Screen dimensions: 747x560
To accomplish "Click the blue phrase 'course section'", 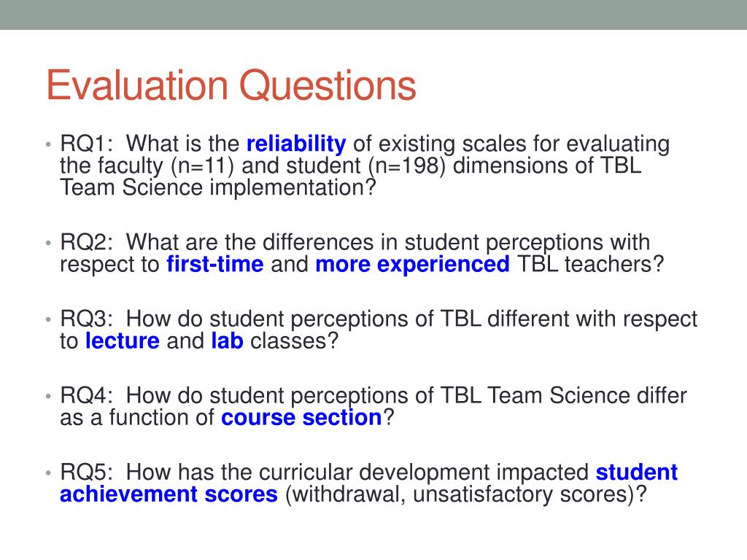I will pyautogui.click(x=301, y=418).
